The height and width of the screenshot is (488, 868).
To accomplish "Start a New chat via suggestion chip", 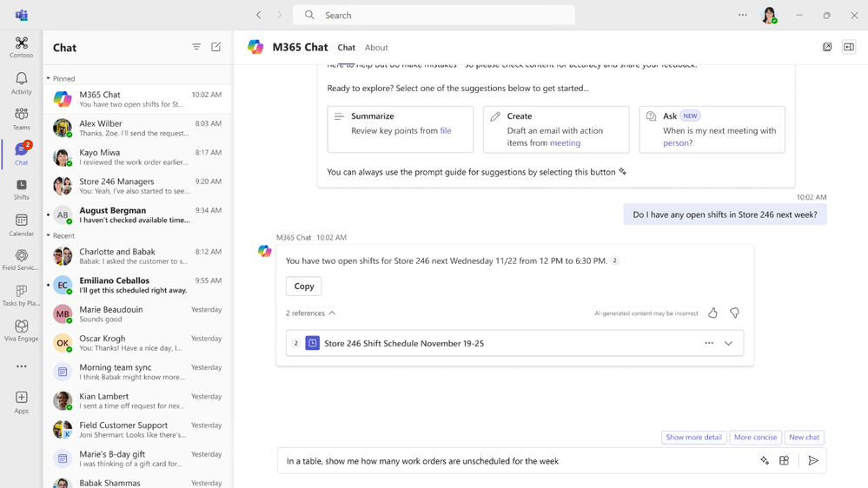I will pyautogui.click(x=805, y=437).
